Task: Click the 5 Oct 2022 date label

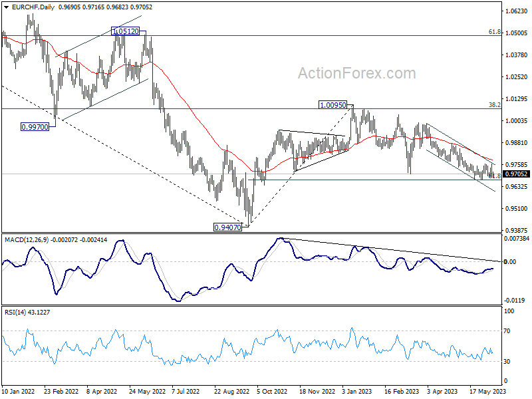Action: pyautogui.click(x=272, y=391)
